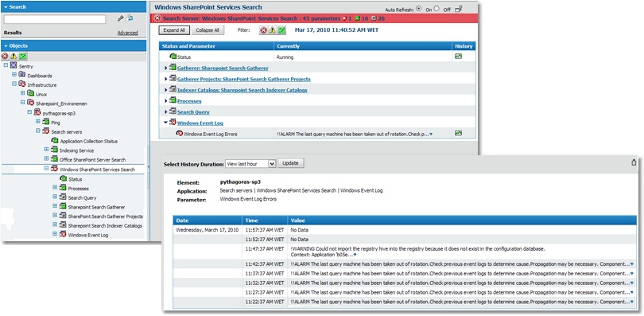Expand the 11:42:37 ALARM message
This screenshot has height=316, width=644.
point(632,264)
